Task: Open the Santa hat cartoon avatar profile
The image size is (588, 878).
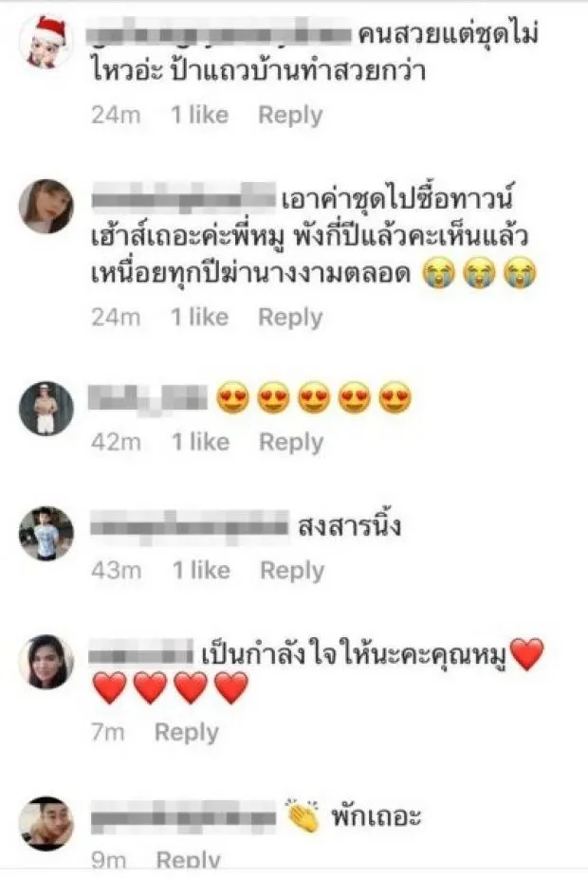Action: (46, 43)
